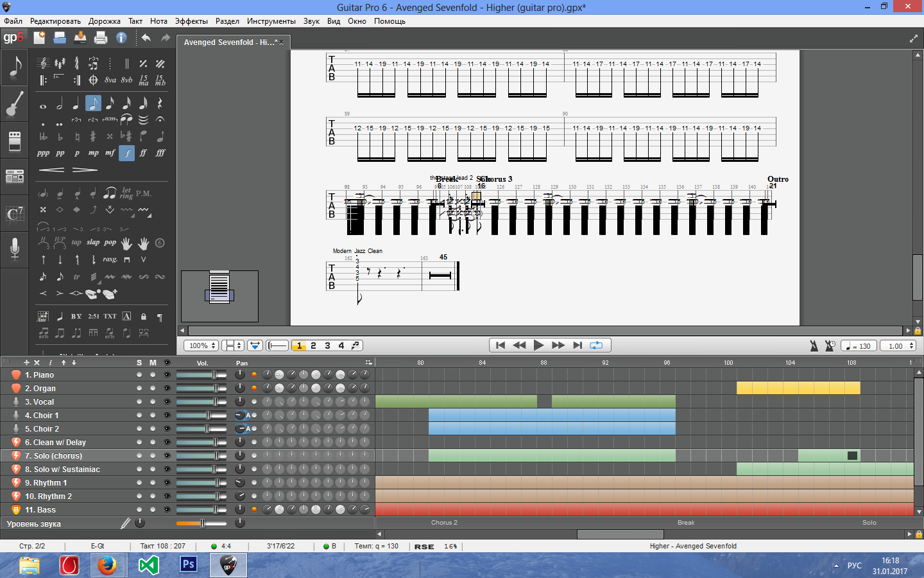Screen dimensions: 924x578
Task: Expand the mixer equalizer options
Action: pyautogui.click(x=368, y=362)
